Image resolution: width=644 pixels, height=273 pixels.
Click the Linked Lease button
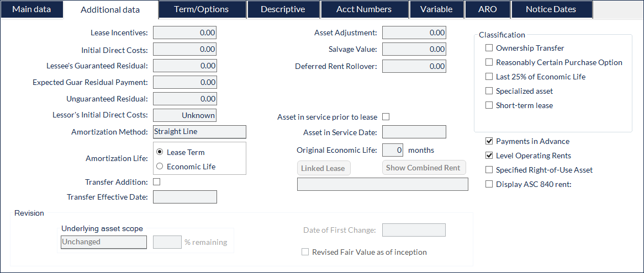click(324, 168)
